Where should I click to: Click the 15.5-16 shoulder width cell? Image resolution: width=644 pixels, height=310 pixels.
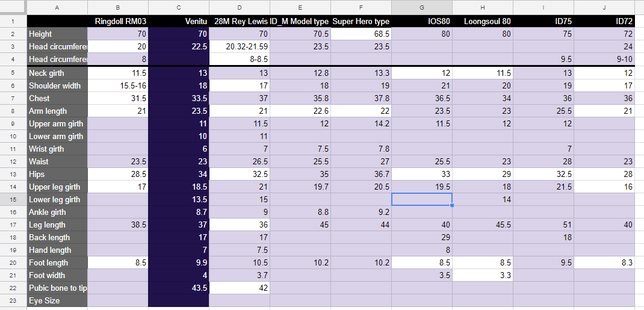119,86
